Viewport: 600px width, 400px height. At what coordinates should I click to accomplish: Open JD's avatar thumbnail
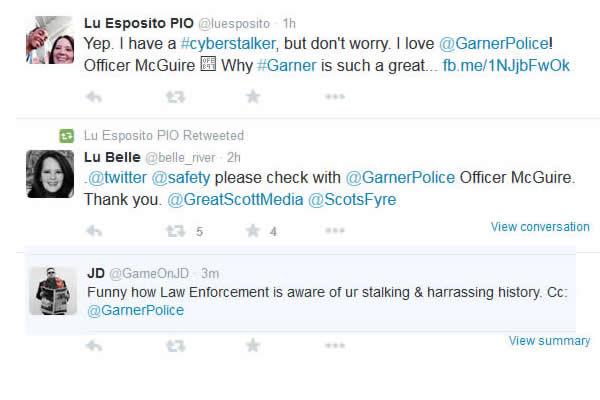pyautogui.click(x=52, y=291)
